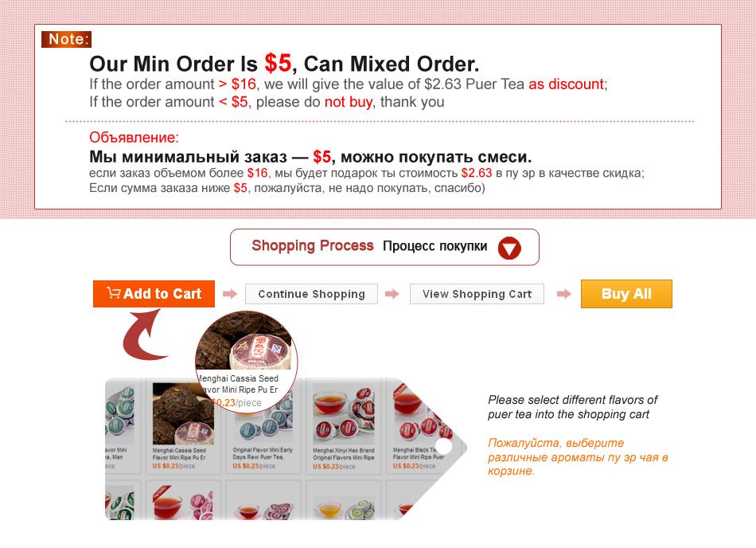
Task: Click the Note: label badge
Action: tap(67, 39)
